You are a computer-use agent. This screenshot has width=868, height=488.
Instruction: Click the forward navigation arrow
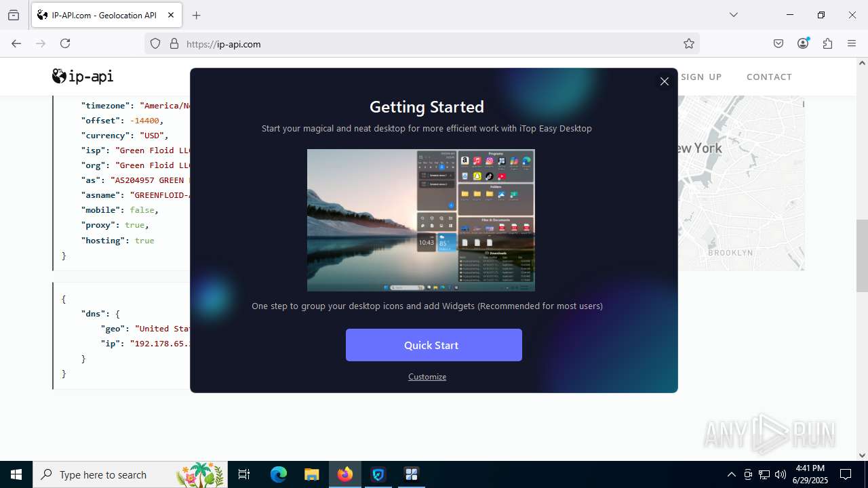(x=41, y=43)
